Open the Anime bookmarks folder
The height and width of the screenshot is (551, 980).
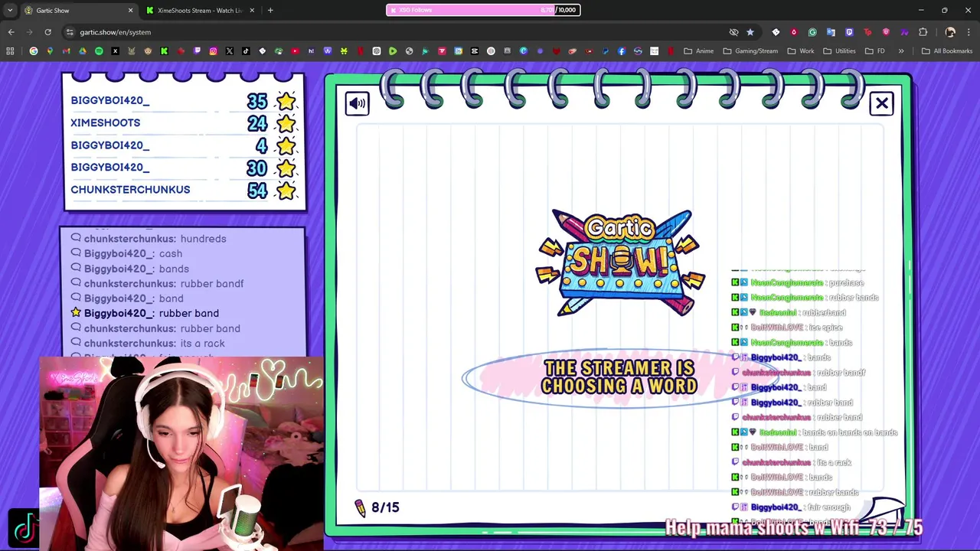[698, 51]
